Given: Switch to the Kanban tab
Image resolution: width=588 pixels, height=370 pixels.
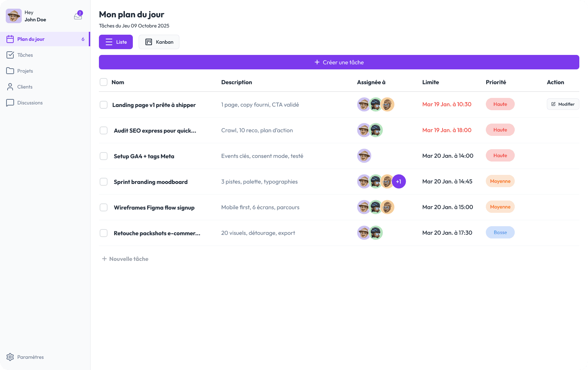Looking at the screenshot, I should pos(159,42).
